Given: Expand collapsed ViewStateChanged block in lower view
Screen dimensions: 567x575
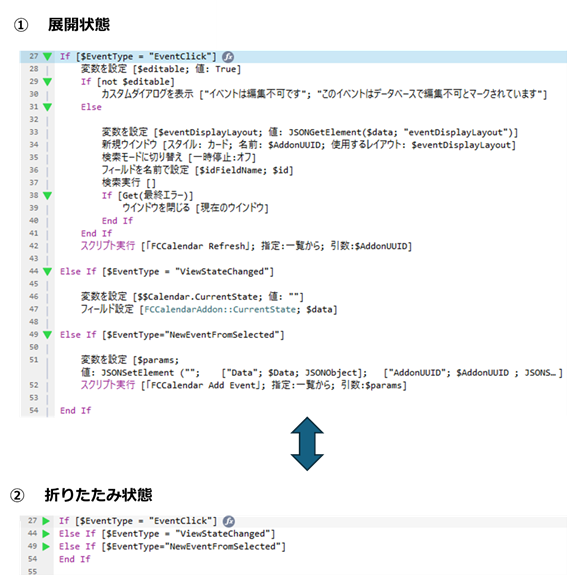Looking at the screenshot, I should 46,534.
